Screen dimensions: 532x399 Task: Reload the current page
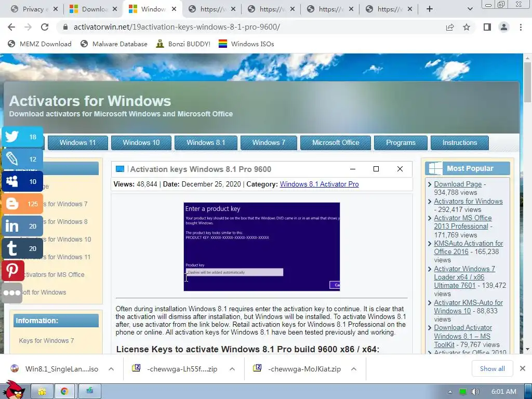point(45,27)
